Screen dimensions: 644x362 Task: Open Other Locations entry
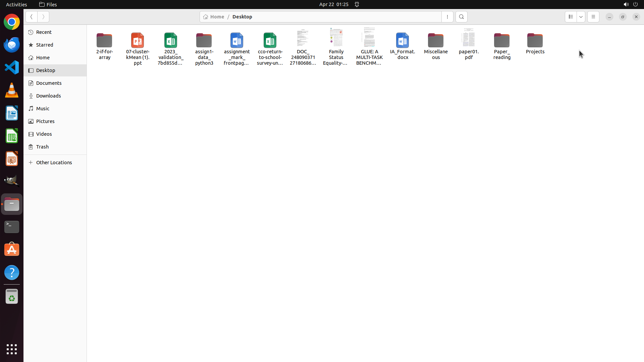click(x=54, y=163)
